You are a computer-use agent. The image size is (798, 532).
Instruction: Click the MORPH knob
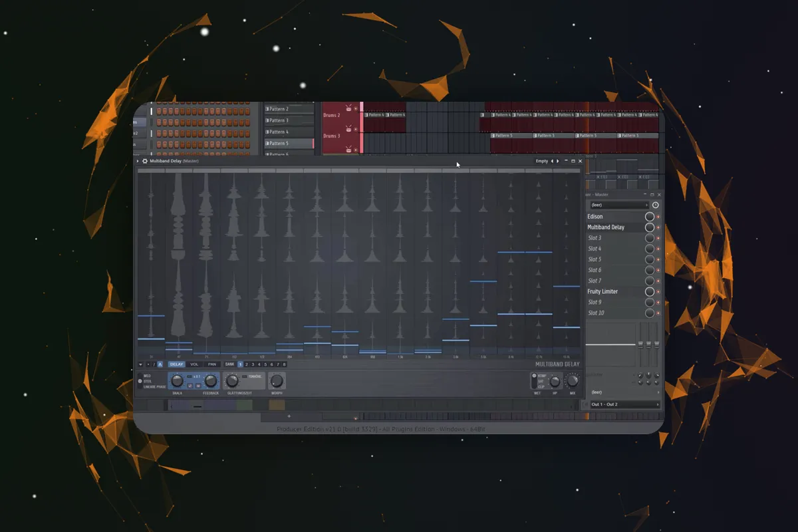point(277,381)
